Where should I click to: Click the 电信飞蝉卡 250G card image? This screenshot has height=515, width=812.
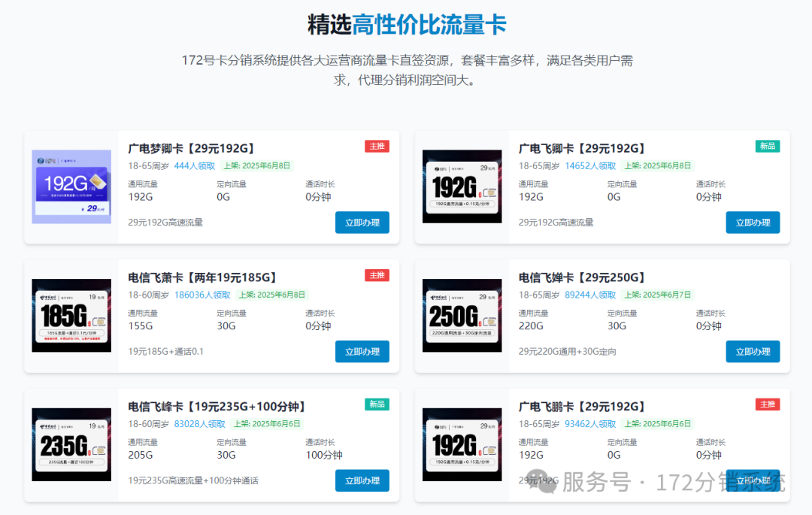[462, 316]
